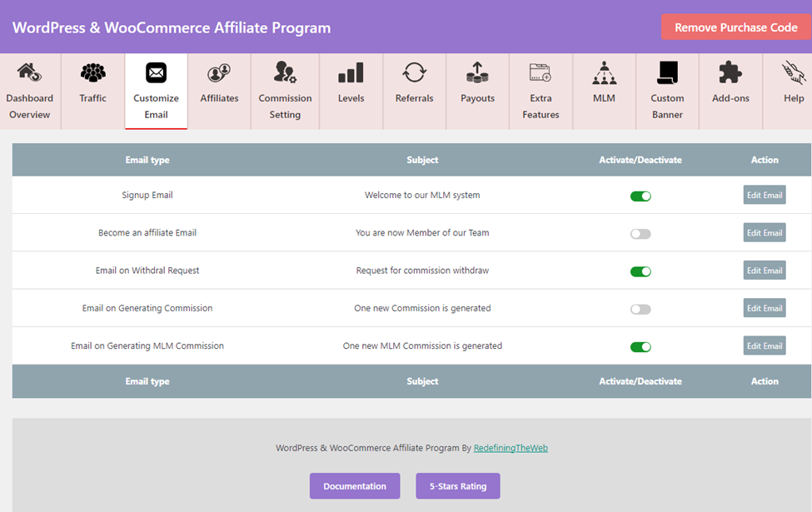Screen dimensions: 812x512
Task: Click 'Email on Generating MLM Commission' cell
Action: click(x=147, y=345)
